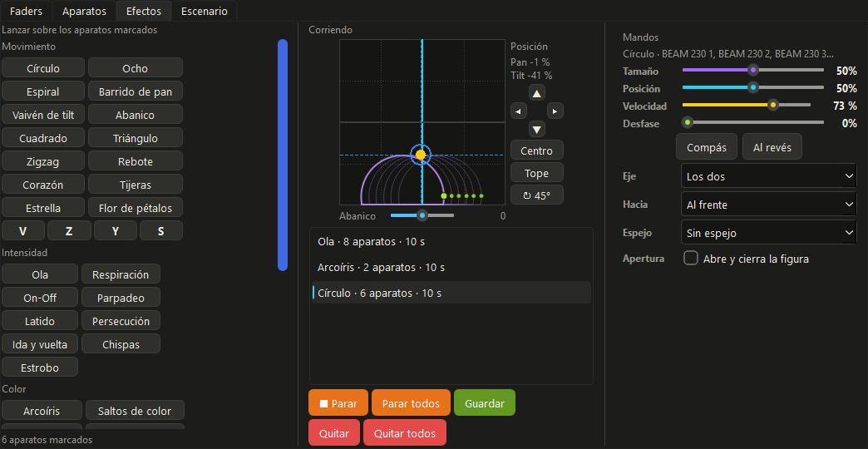Select 'Arcoíris · 2 aparatos · 10 s' row
Image resolution: width=868 pixels, height=449 pixels.
(x=451, y=267)
